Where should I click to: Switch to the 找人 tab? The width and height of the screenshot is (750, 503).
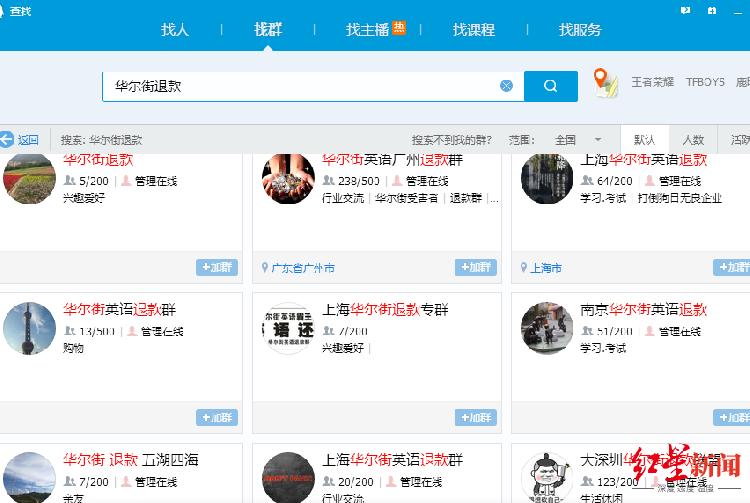pos(175,30)
